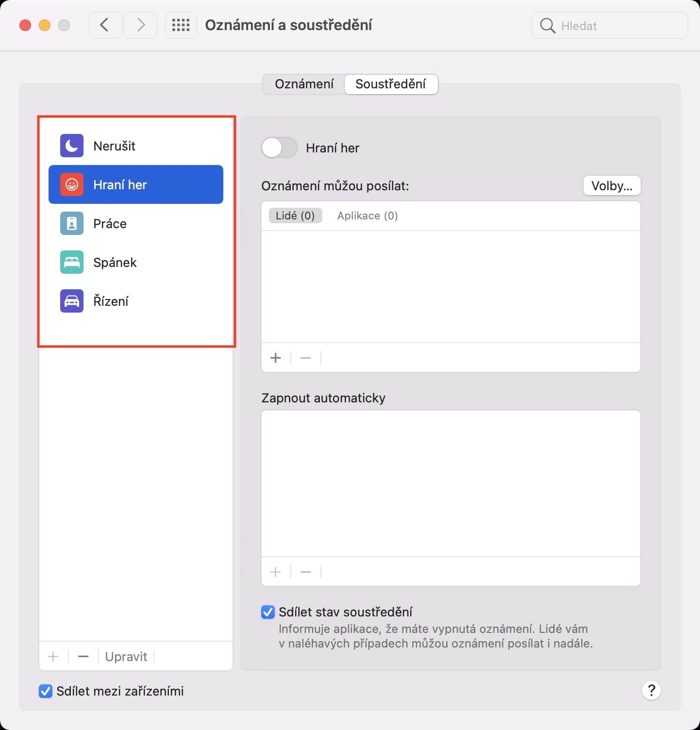Switch to the Oznámení tab
This screenshot has height=730, width=700.
pos(304,84)
